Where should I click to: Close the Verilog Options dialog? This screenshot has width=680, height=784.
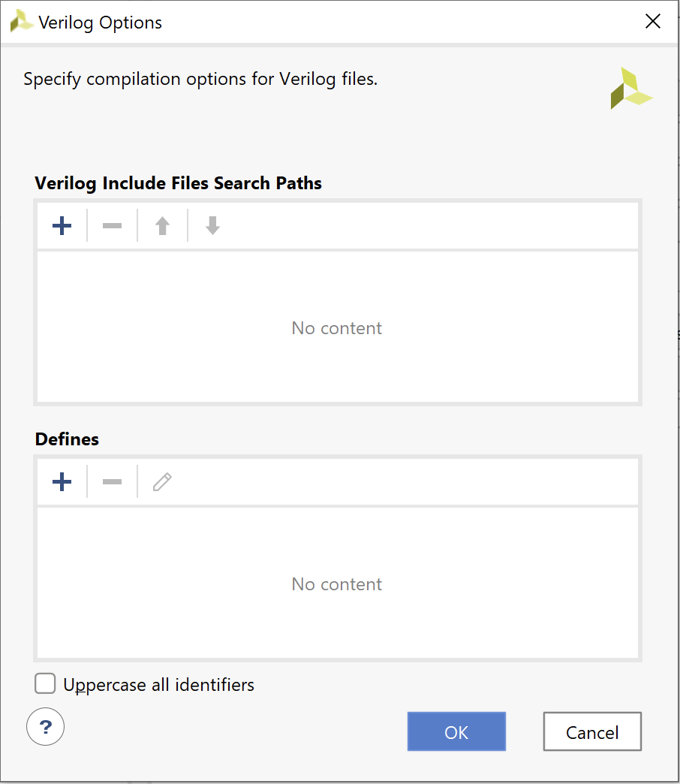tap(653, 22)
